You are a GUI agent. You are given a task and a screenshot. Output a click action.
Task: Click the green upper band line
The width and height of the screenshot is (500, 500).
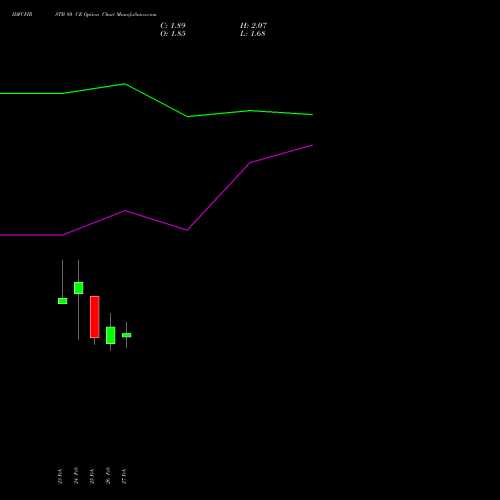(x=157, y=100)
